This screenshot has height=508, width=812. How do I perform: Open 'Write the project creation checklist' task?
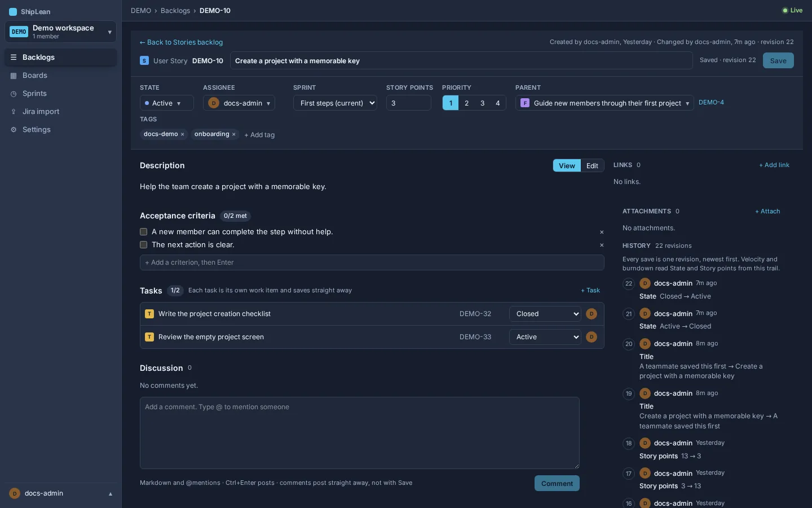click(x=214, y=314)
